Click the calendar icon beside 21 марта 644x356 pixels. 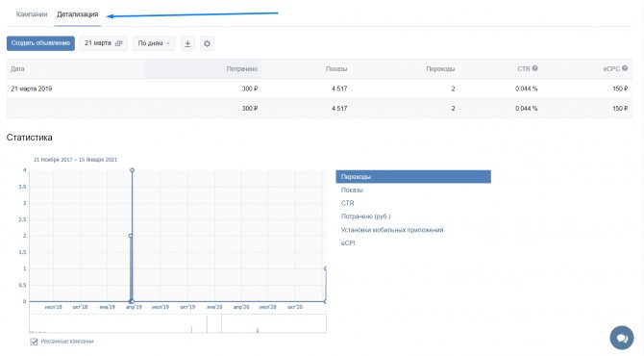(118, 43)
